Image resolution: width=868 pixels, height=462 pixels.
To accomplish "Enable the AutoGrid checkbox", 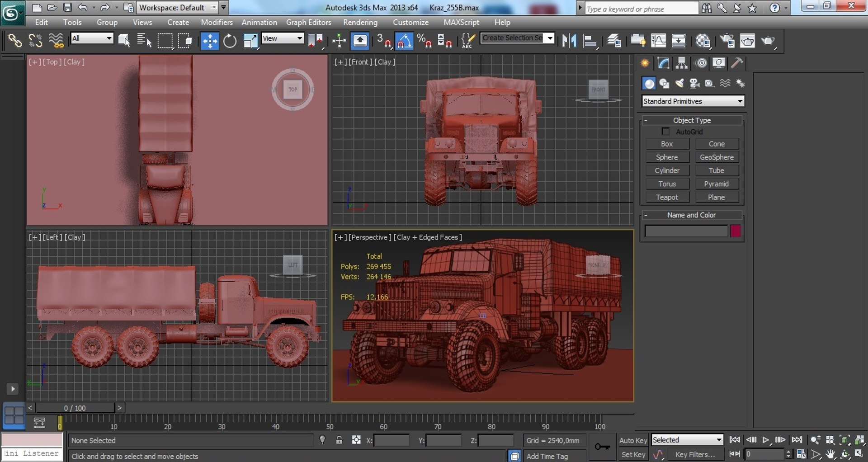I will pyautogui.click(x=665, y=132).
